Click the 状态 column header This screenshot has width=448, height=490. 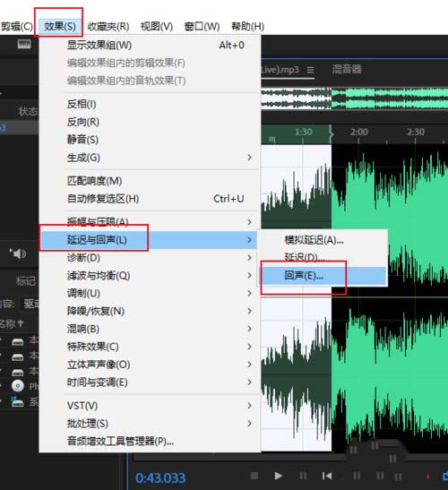tap(28, 111)
